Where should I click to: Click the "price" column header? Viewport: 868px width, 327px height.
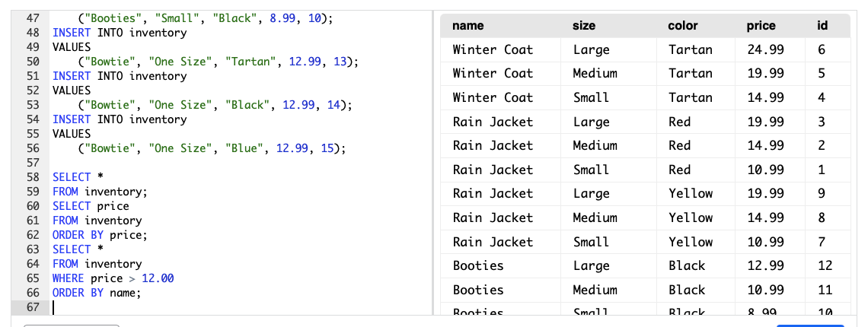761,26
